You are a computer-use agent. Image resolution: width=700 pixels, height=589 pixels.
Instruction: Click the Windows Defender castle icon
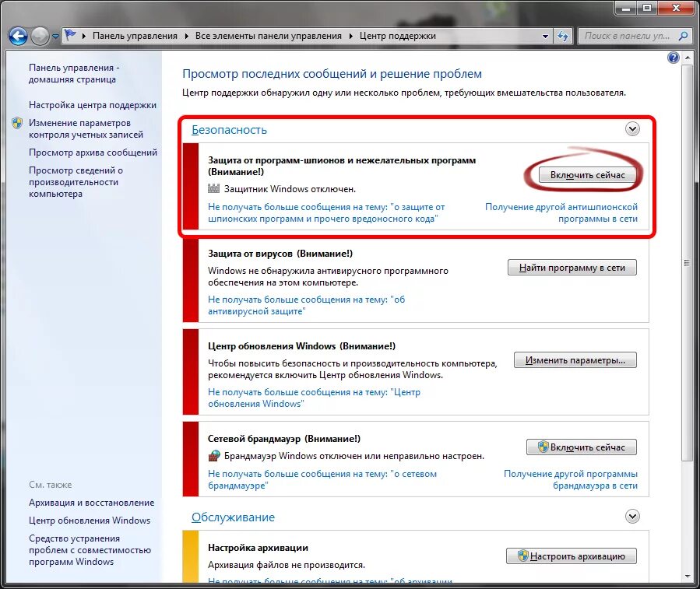point(214,188)
